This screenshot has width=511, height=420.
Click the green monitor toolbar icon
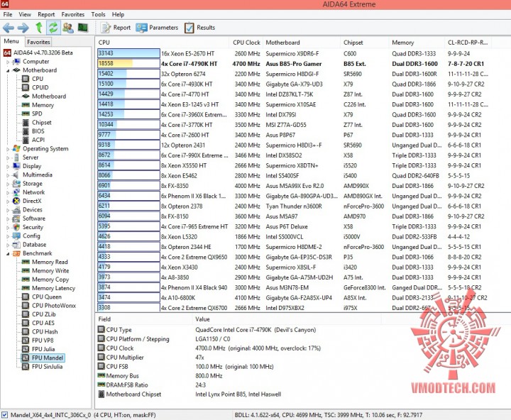83,28
